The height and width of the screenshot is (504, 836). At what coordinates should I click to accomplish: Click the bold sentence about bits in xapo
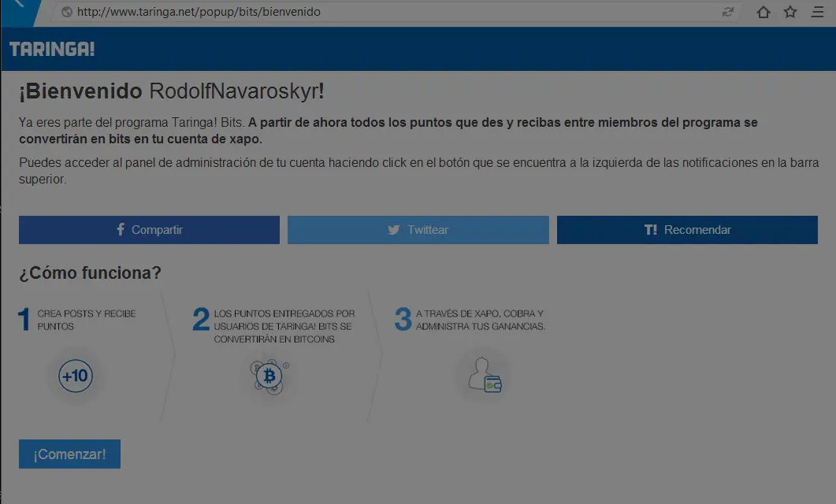(x=388, y=131)
